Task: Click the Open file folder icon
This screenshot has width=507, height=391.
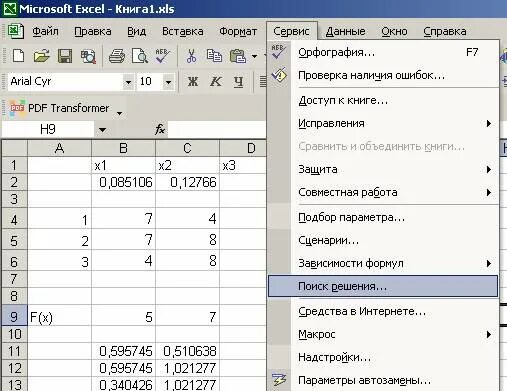Action: click(41, 56)
